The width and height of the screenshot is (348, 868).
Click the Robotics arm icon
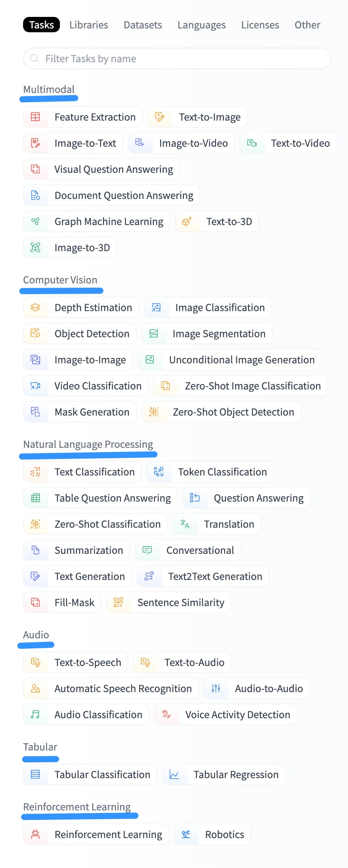186,835
